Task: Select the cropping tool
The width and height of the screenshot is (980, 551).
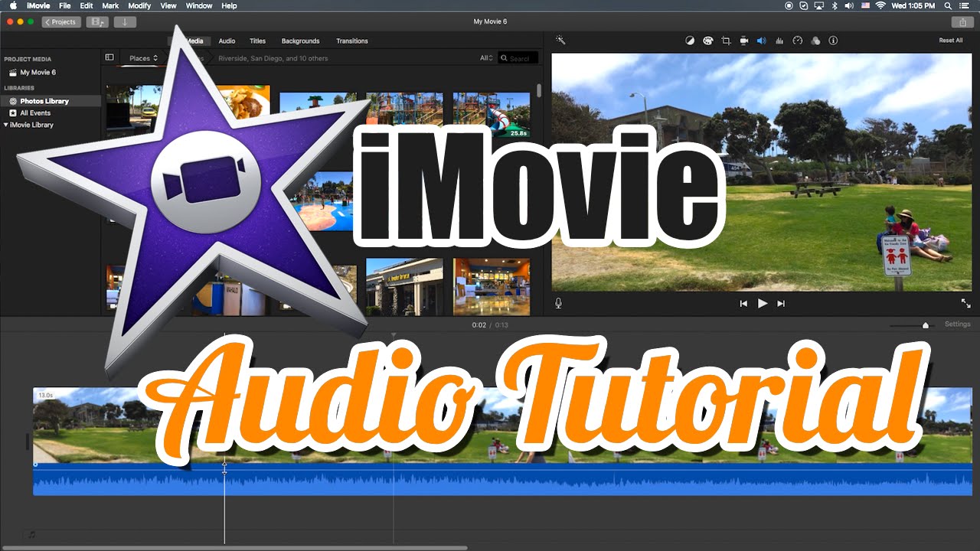Action: click(x=726, y=41)
